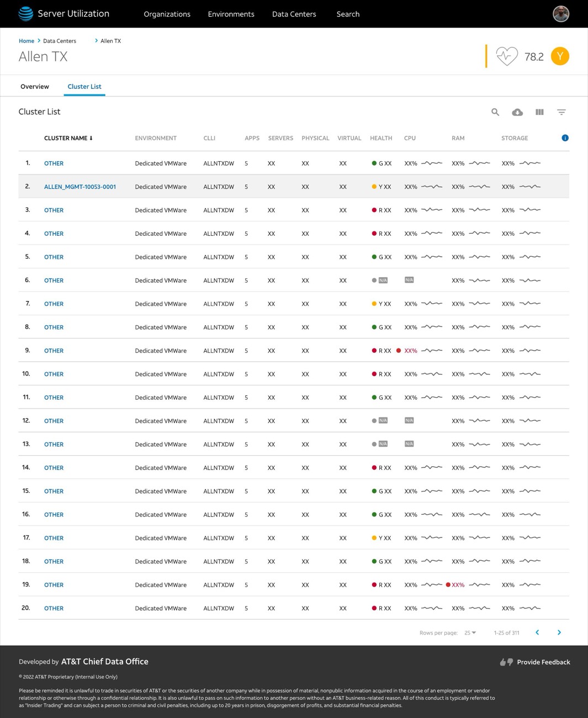Click thumbs feedback icon in footer

pos(506,662)
